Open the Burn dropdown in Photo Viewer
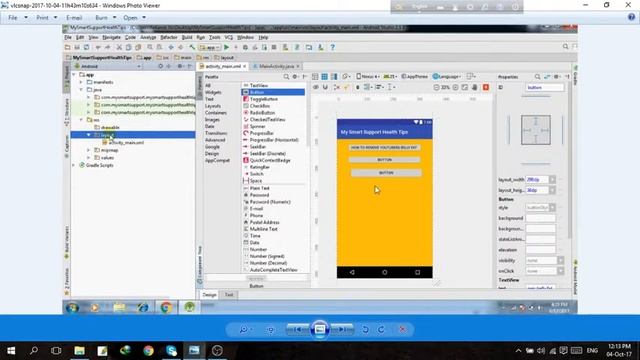 pyautogui.click(x=105, y=18)
